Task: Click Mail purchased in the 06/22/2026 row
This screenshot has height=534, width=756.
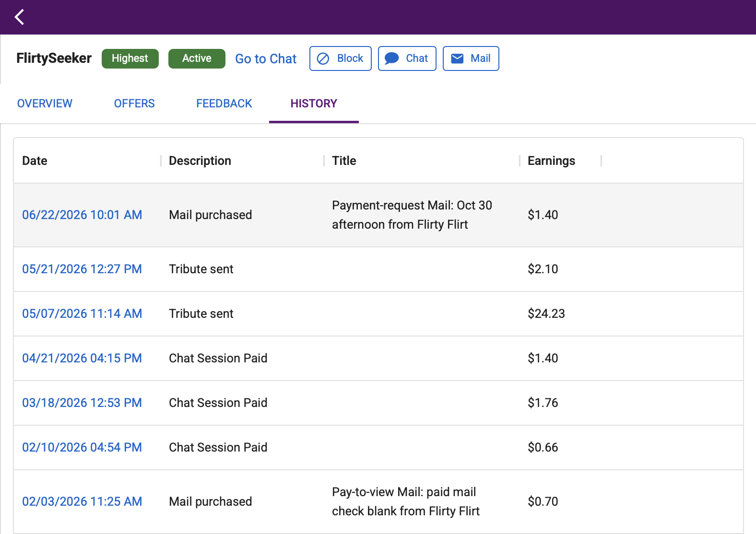Action: click(210, 215)
